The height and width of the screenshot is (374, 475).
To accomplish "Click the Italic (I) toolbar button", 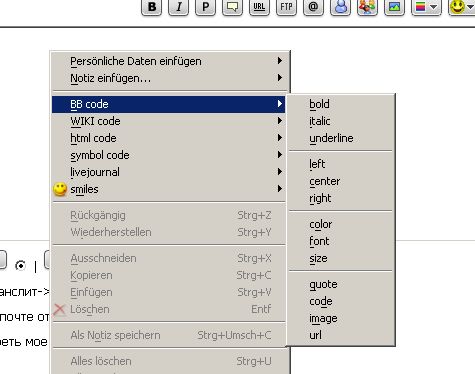I will point(179,7).
